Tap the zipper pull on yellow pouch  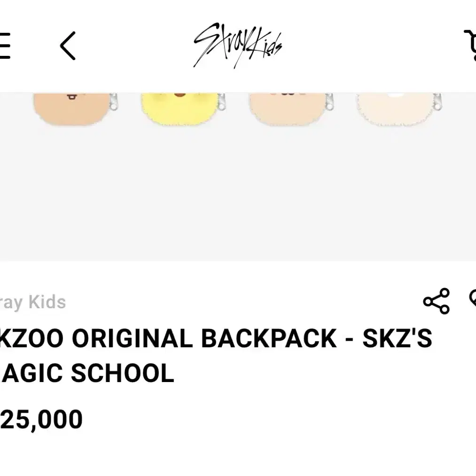(222, 101)
